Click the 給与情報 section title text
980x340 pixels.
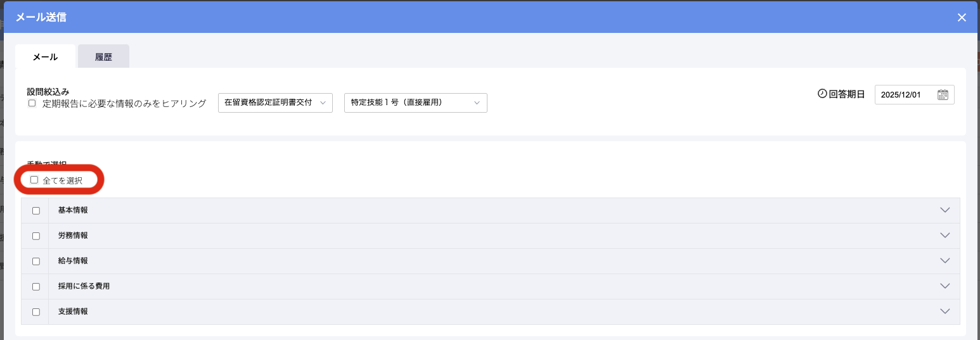tap(73, 261)
